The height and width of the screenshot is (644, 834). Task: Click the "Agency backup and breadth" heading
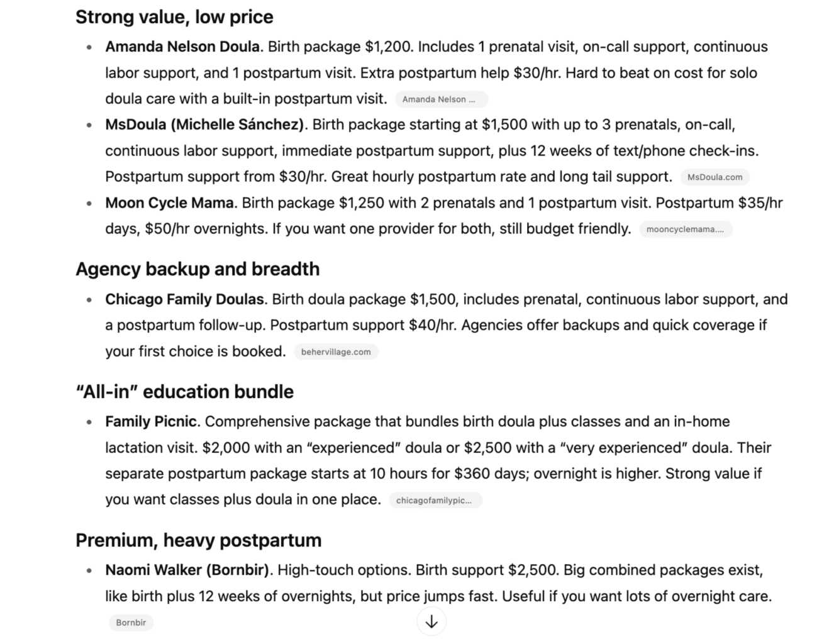tap(197, 269)
